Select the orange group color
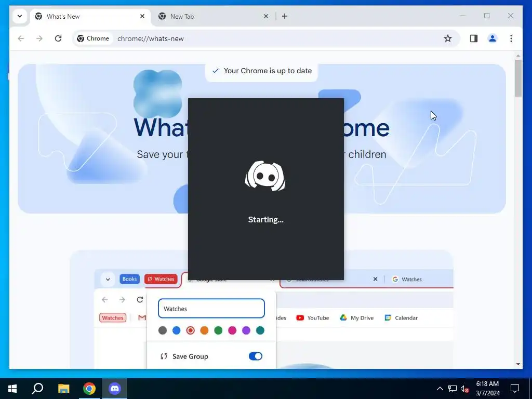The width and height of the screenshot is (532, 399). (x=204, y=330)
